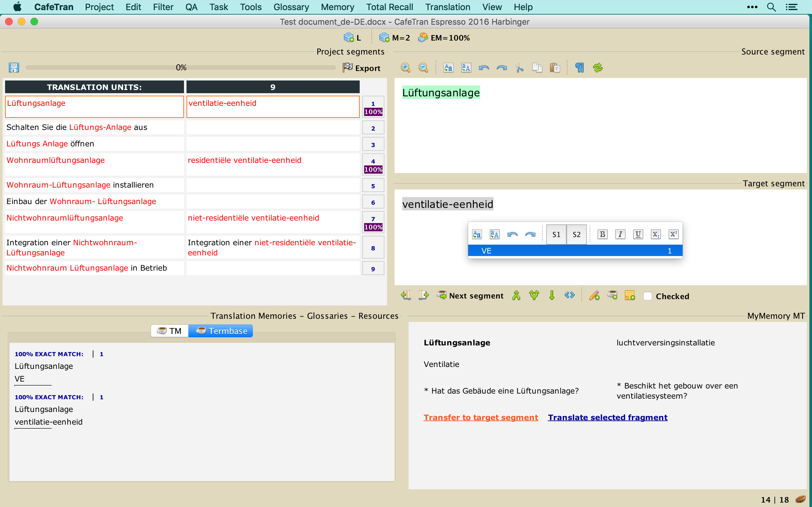Screen dimensions: 812x507
Task: Toggle nonprinting characters pilcrow button
Action: [580, 68]
